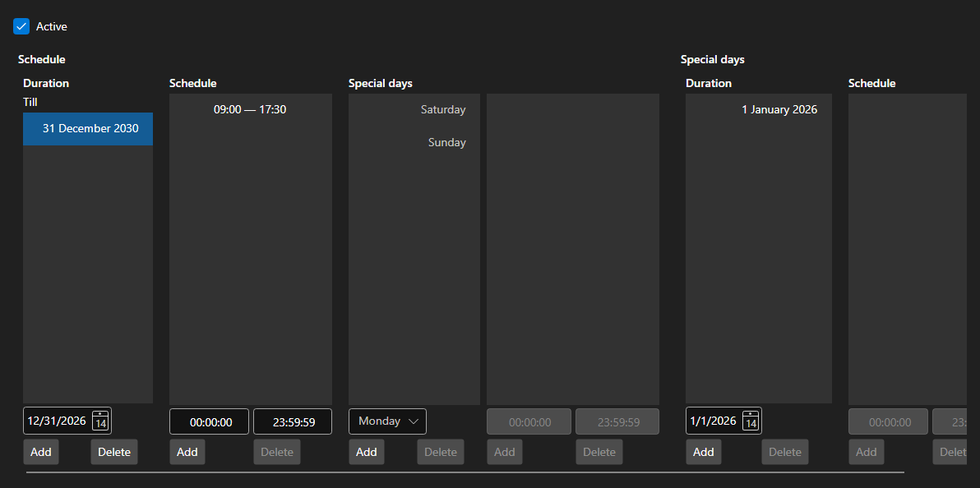This screenshot has height=488, width=980.
Task: Click Add below the Monday dropdown
Action: click(366, 452)
